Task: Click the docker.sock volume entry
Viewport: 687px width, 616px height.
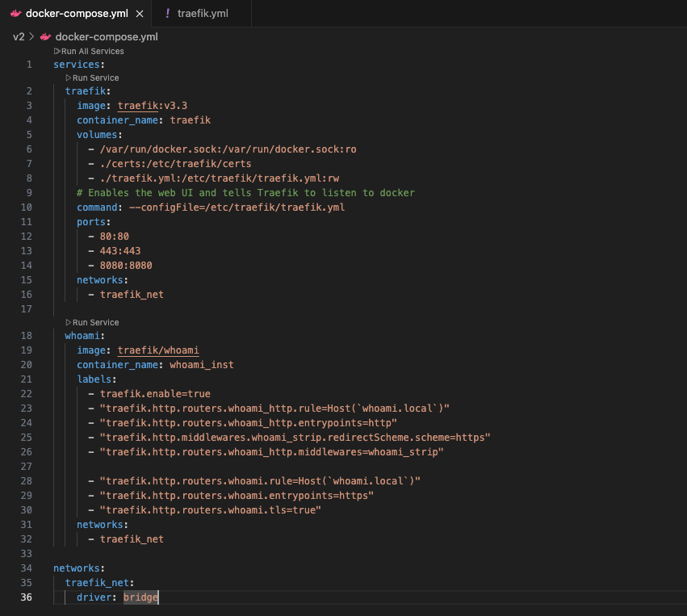Action: (228, 149)
